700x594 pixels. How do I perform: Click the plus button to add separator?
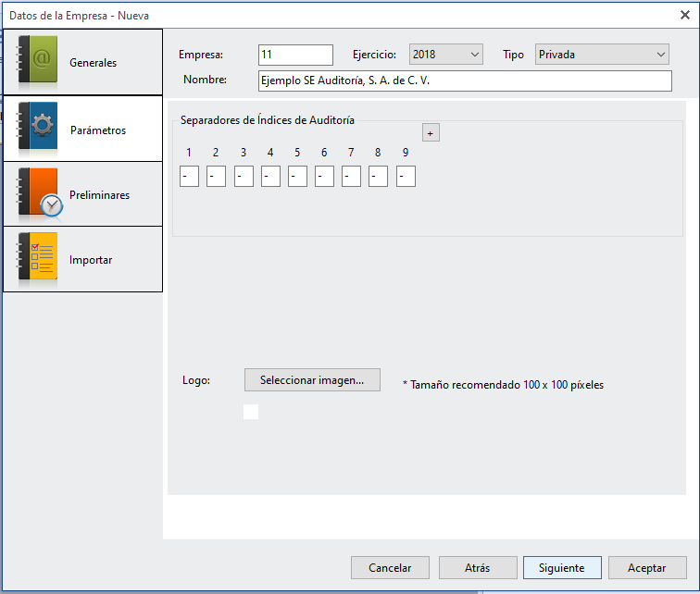click(431, 133)
